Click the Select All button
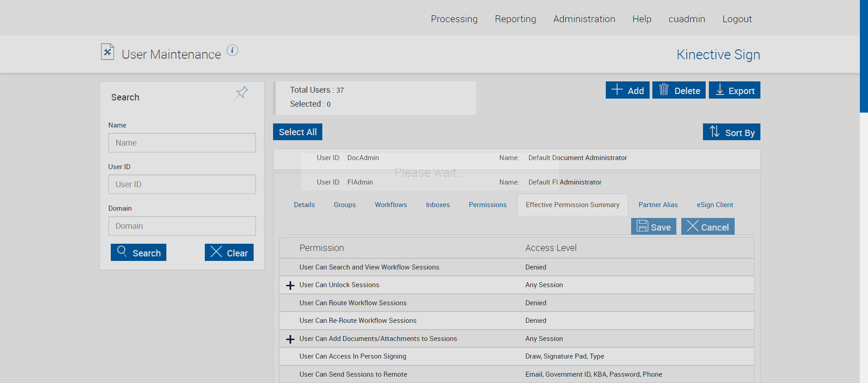Image resolution: width=868 pixels, height=383 pixels. coord(297,132)
